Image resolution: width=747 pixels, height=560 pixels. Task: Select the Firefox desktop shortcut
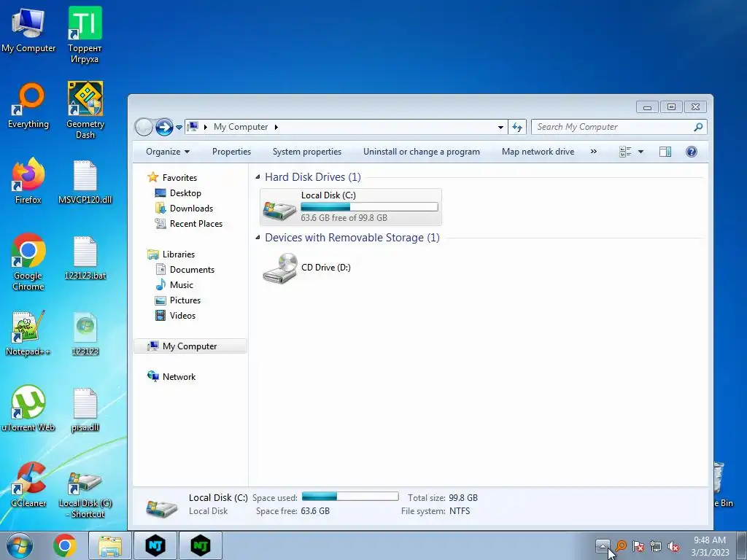tap(28, 181)
